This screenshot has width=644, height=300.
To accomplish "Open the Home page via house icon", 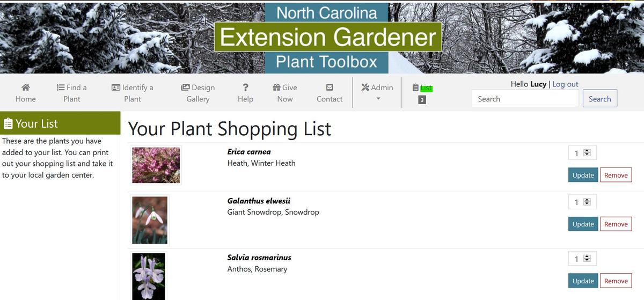I will coord(25,87).
